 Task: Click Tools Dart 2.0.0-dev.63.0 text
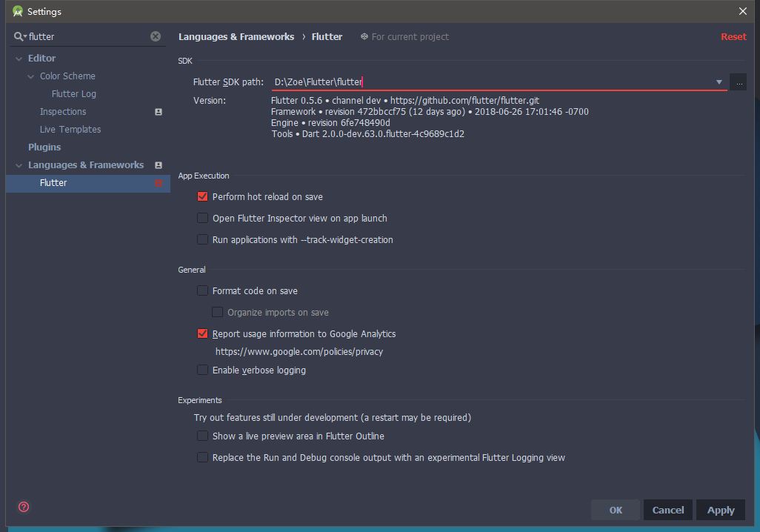[x=368, y=134]
